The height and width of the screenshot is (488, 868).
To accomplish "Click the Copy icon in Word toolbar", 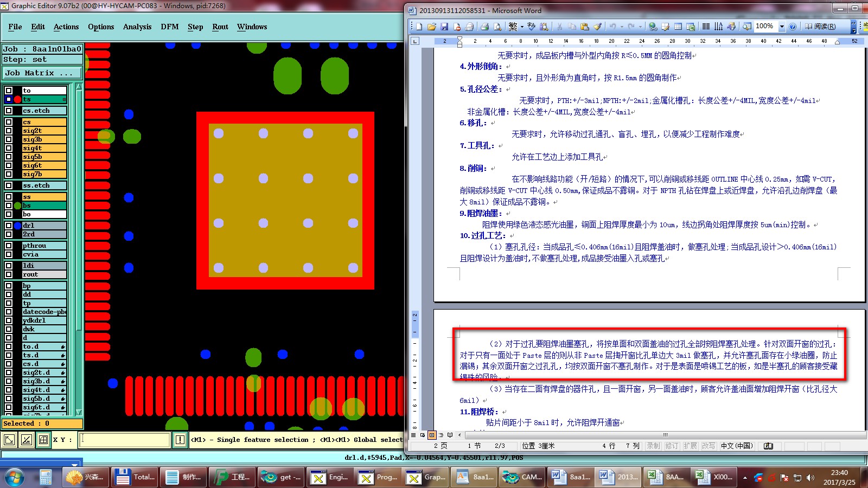I will click(572, 26).
